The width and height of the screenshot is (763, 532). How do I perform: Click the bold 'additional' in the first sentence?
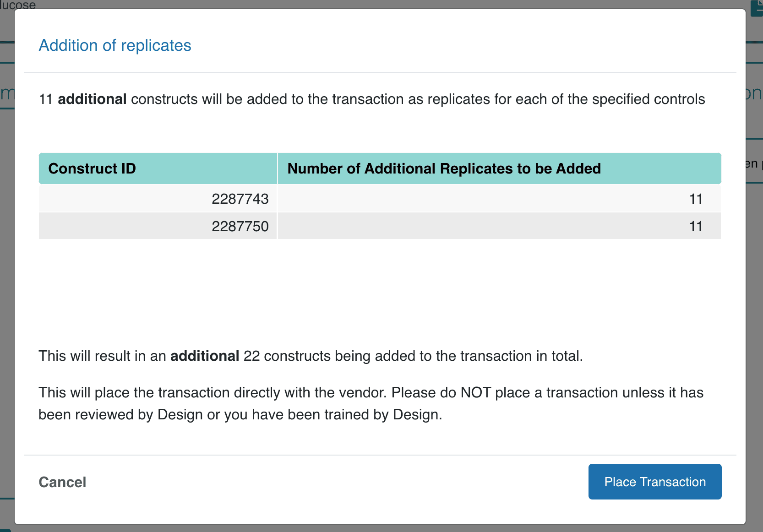click(92, 99)
